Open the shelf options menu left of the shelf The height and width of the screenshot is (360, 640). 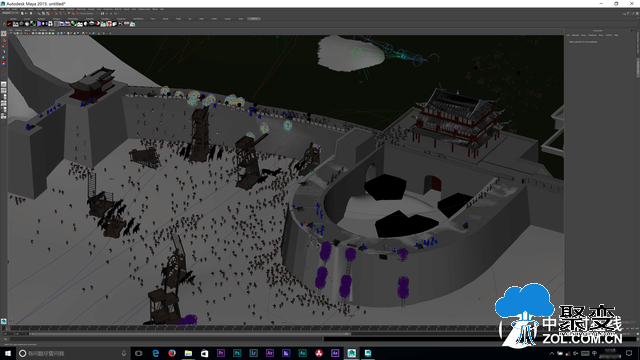pyautogui.click(x=3, y=24)
